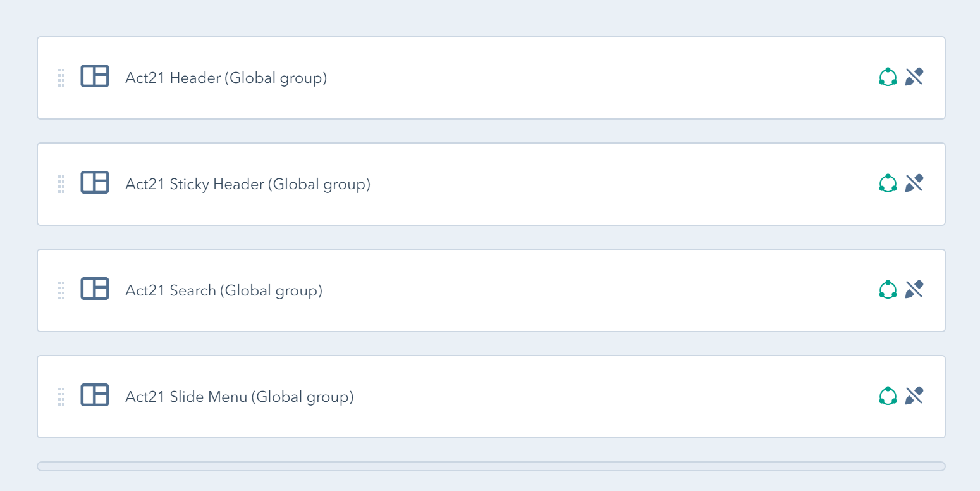Select the "Act21 Header (Global group)" label
Viewport: 980px width, 491px height.
coord(226,78)
